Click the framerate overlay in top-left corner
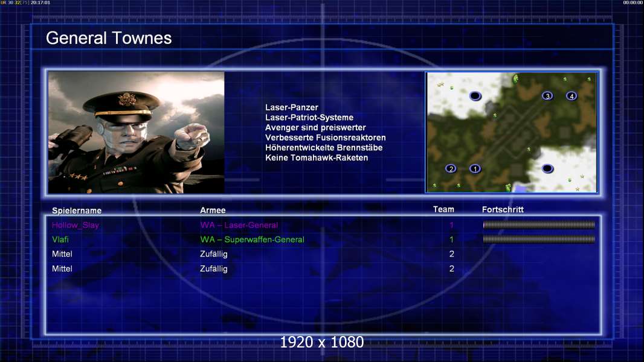The width and height of the screenshot is (644, 362). click(25, 2)
